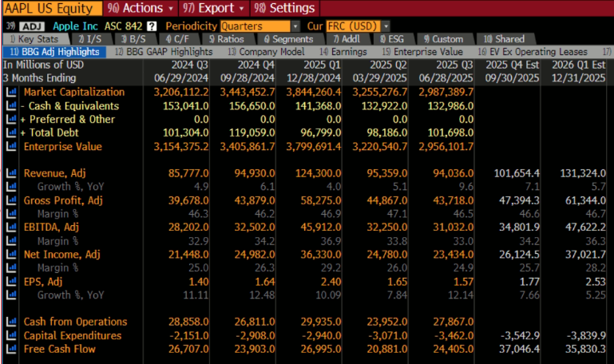
Task: Click chart icon next to Free Cash Flow
Action: click(11, 349)
